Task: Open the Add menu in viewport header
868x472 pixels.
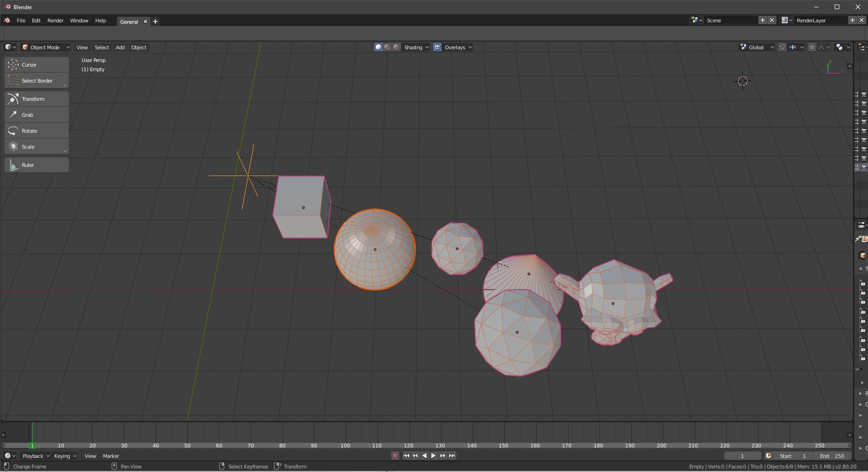Action: 120,47
